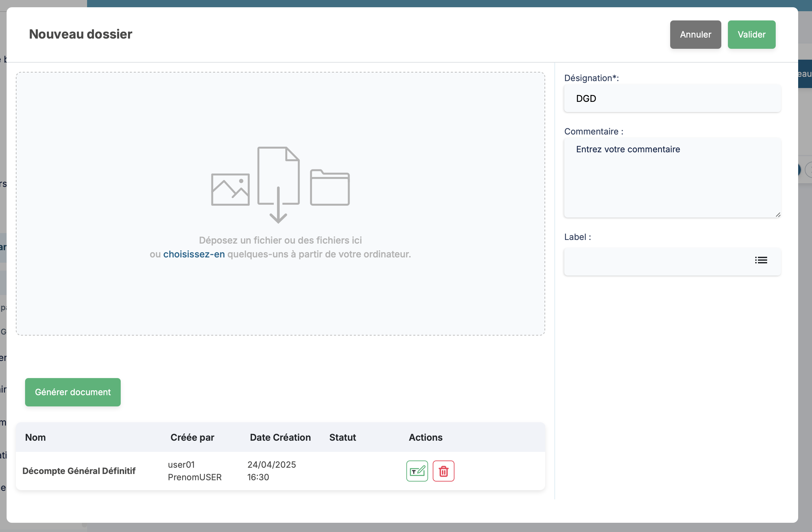The height and width of the screenshot is (532, 812).
Task: Click the Créée par column header
Action: [192, 437]
